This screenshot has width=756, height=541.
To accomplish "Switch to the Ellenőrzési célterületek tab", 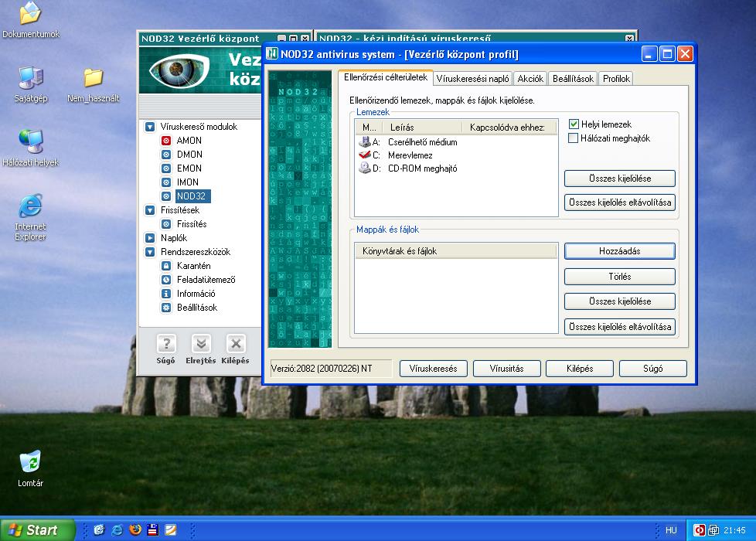I will pyautogui.click(x=385, y=77).
